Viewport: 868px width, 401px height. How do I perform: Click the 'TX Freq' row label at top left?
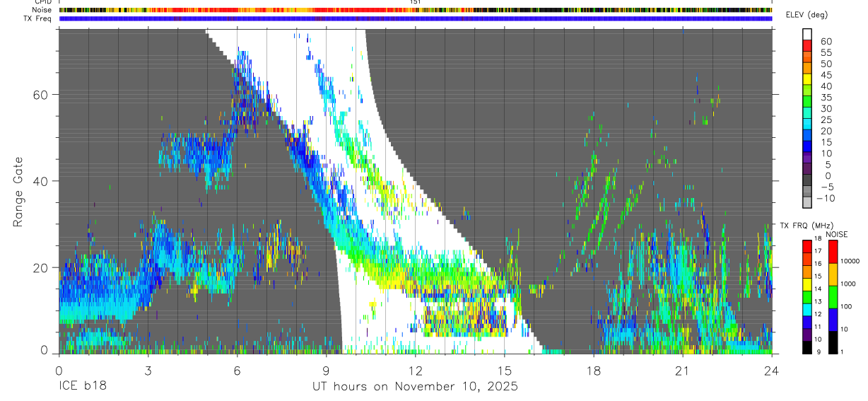point(39,18)
